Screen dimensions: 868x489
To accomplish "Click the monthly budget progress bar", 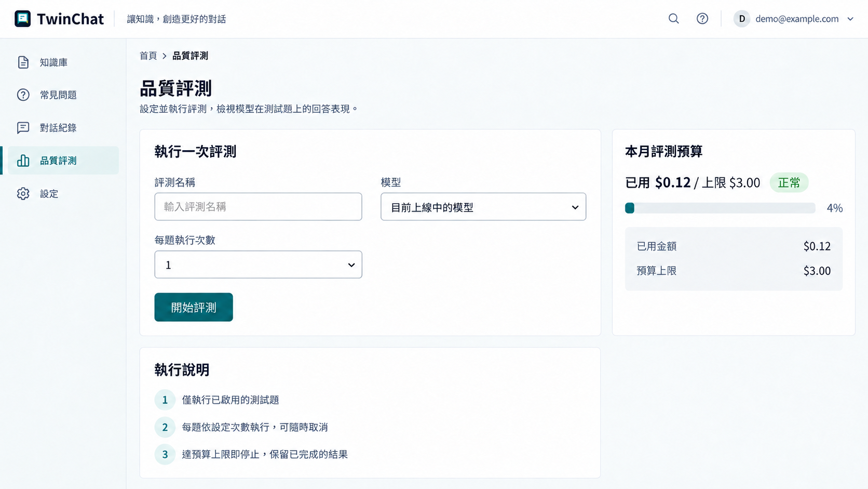I will click(720, 208).
